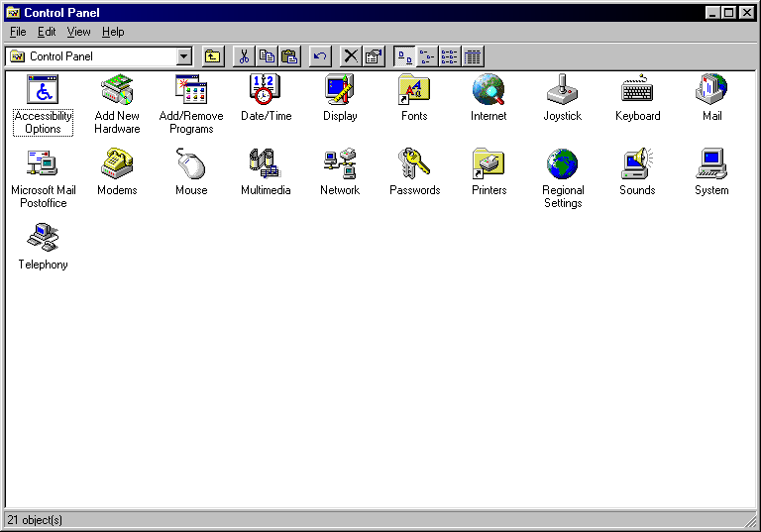Switch to Details view
Image resolution: width=761 pixels, height=532 pixels.
click(x=473, y=56)
